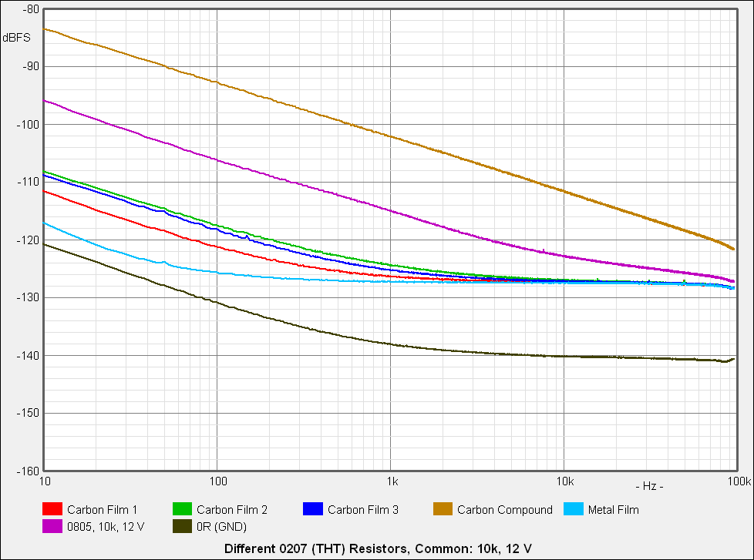
Task: Click the '-80' y-axis tick label
Action: (31, 8)
